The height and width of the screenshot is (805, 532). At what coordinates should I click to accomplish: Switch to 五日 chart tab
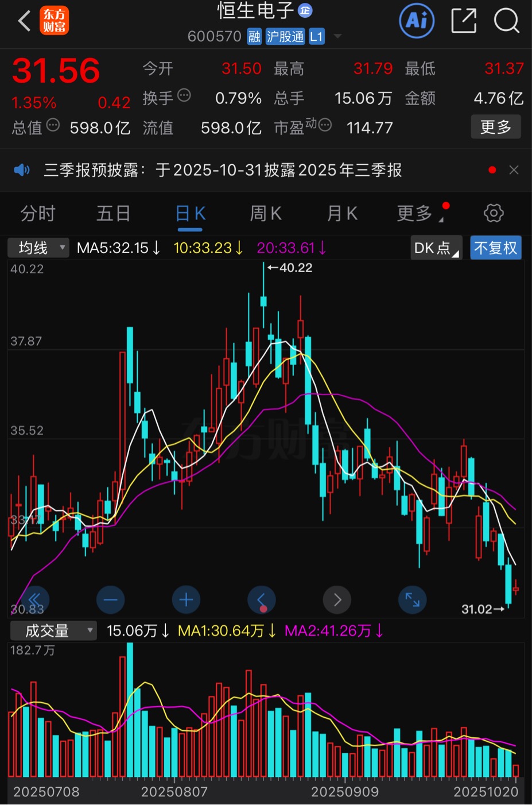coord(113,214)
